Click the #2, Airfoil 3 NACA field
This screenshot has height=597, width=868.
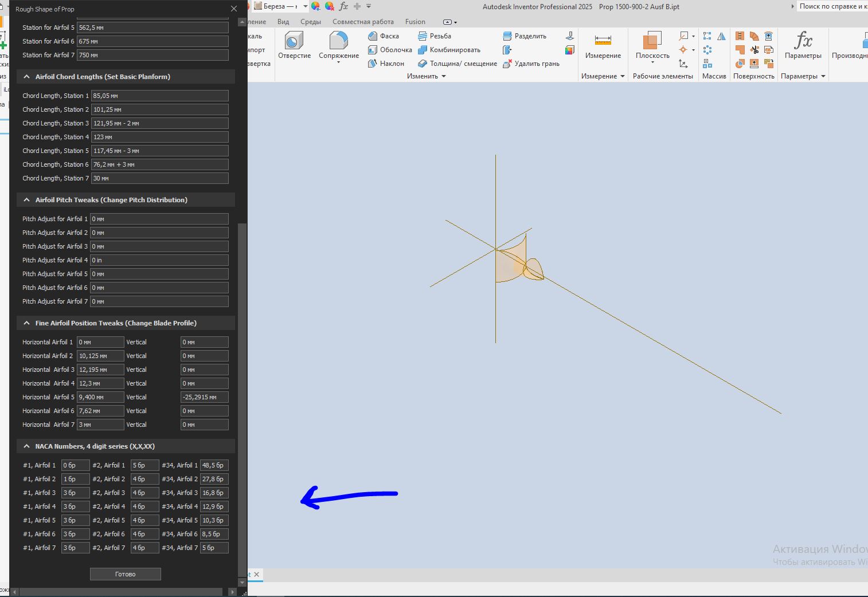pyautogui.click(x=145, y=493)
